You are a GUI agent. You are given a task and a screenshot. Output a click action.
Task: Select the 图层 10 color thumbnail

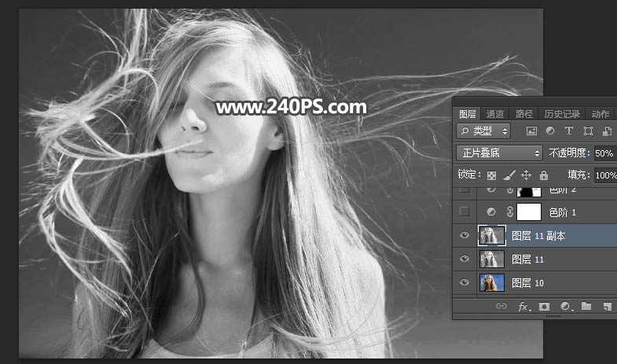click(492, 282)
